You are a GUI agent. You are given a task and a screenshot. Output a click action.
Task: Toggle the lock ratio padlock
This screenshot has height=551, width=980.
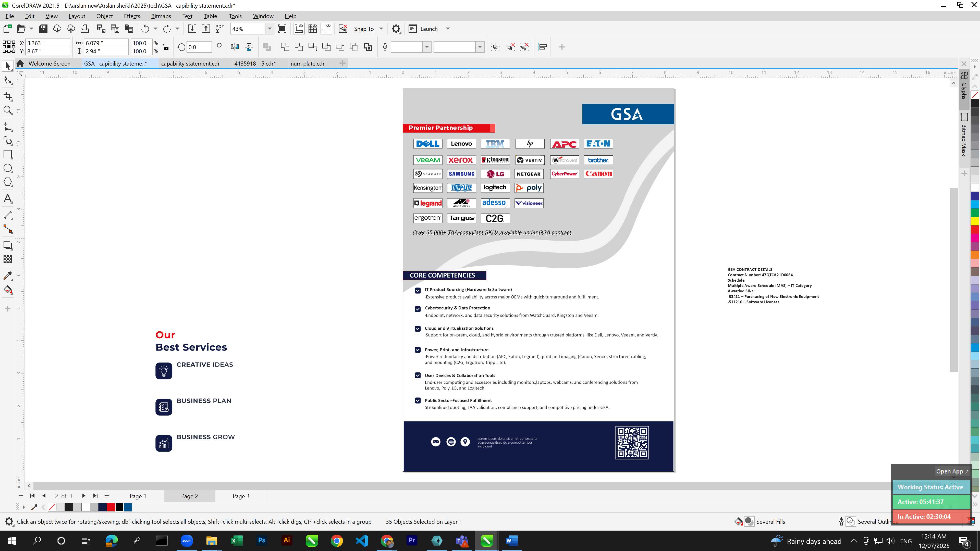166,47
